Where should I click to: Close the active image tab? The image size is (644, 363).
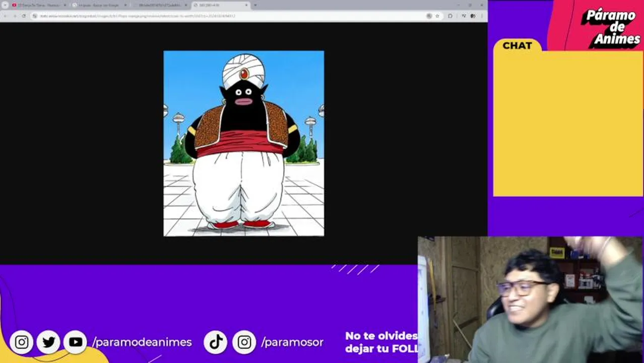[246, 5]
